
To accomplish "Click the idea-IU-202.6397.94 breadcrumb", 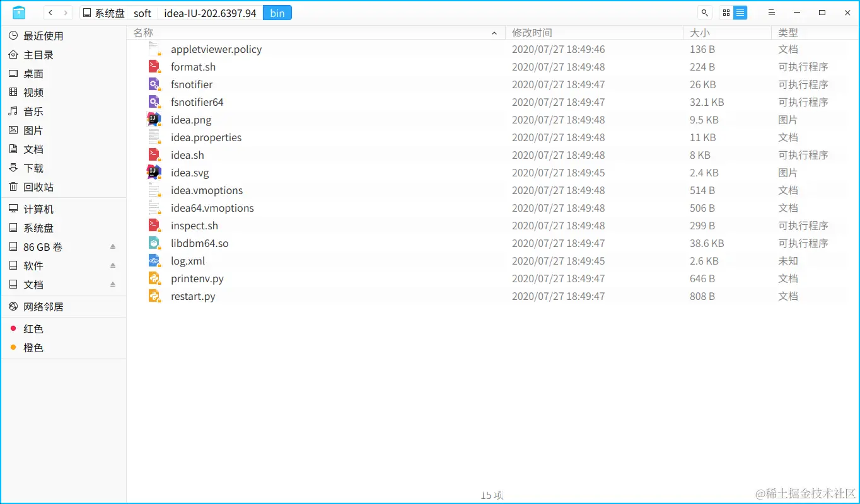I will 210,13.
